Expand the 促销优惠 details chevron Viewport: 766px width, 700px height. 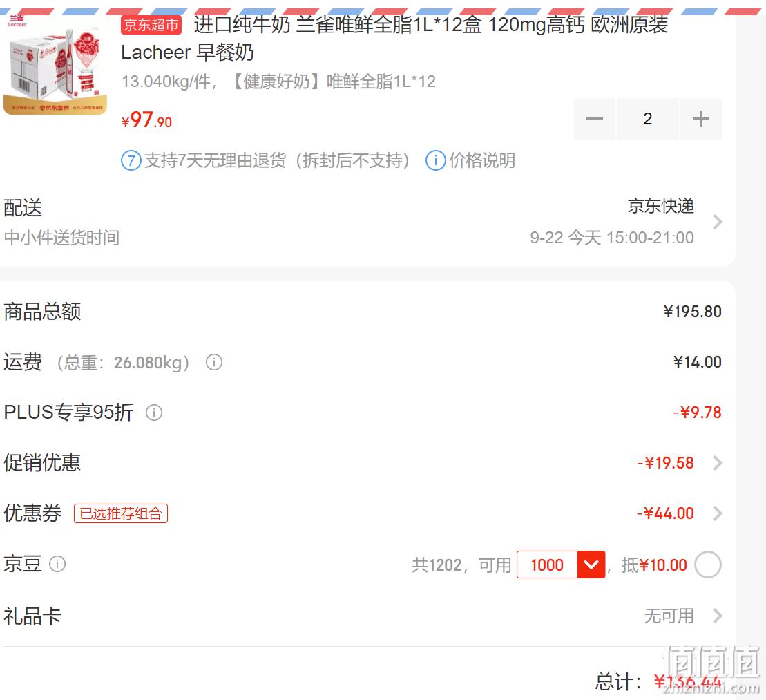click(717, 463)
